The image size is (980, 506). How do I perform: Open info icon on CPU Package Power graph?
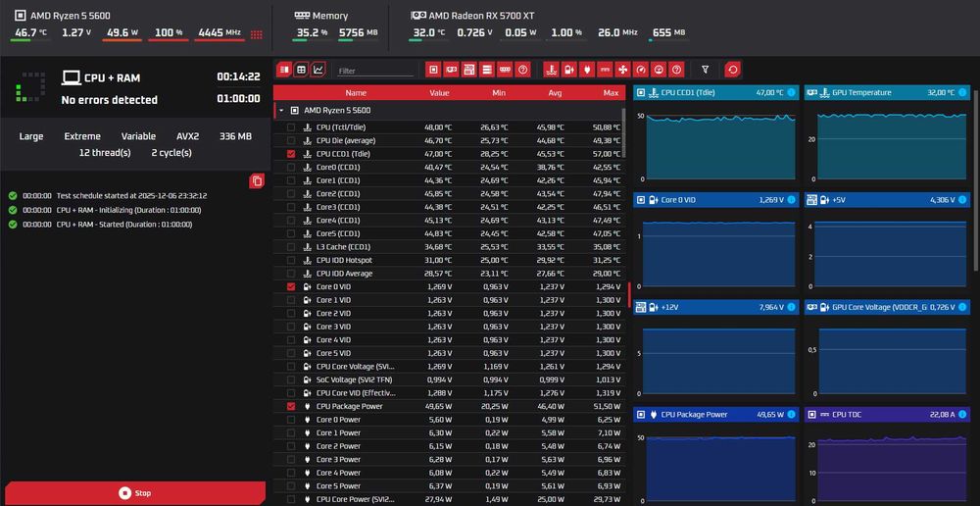(x=791, y=414)
